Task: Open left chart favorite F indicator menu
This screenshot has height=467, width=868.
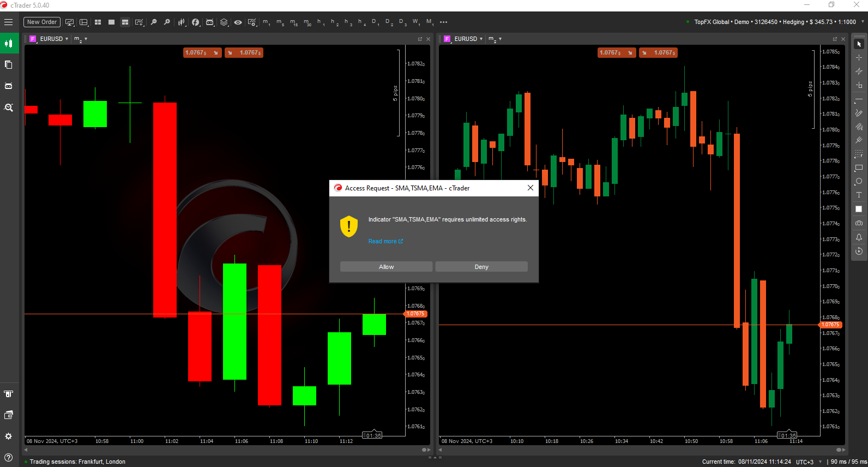Action: (33, 39)
